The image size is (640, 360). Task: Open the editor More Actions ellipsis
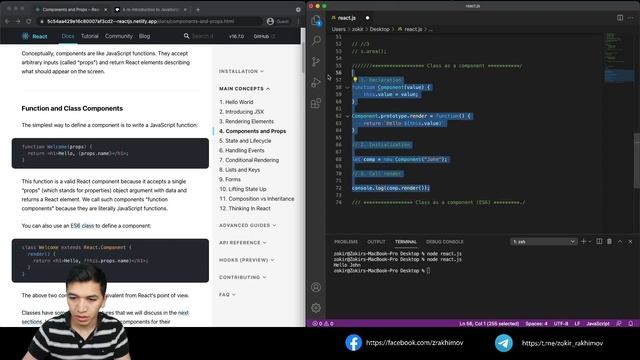click(x=631, y=18)
